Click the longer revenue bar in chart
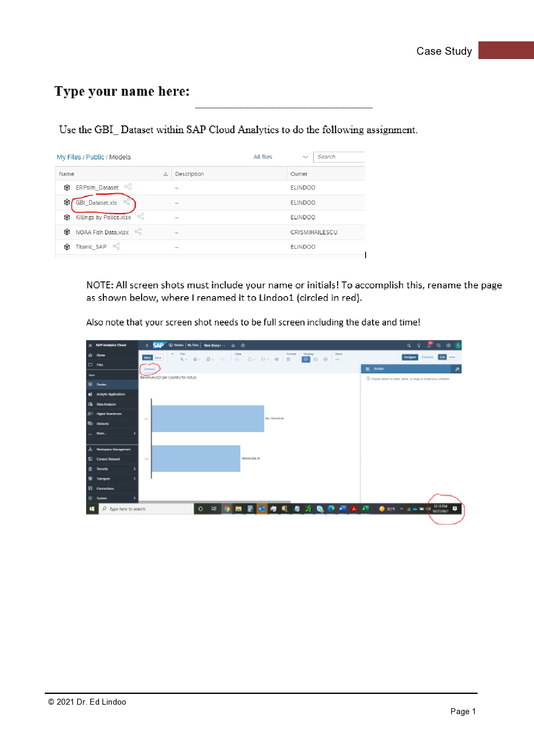The image size is (534, 756). (208, 419)
